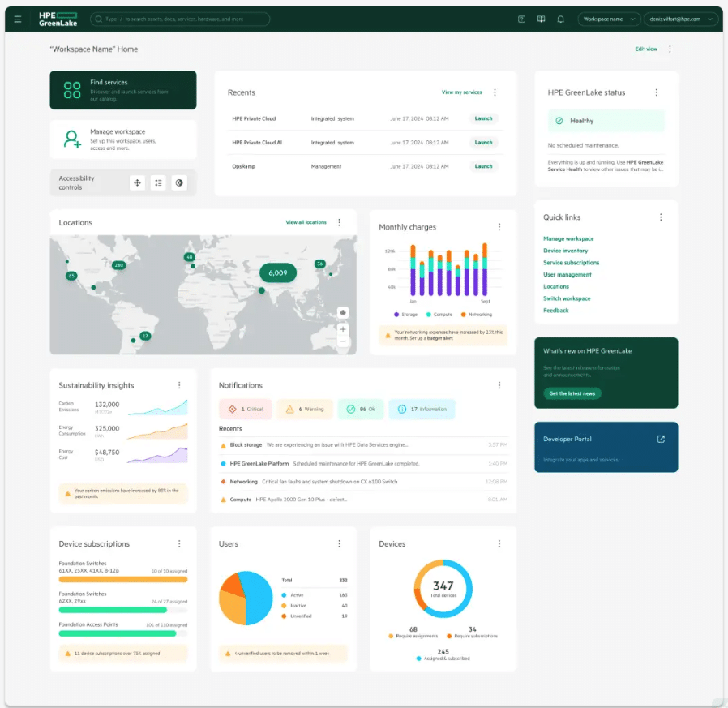Open Feedback quick link
Image resolution: width=728 pixels, height=708 pixels.
click(556, 311)
